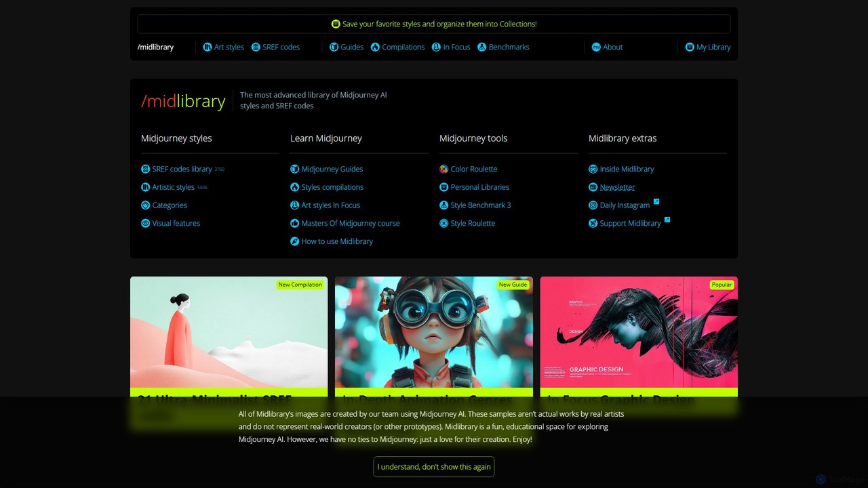Click the In Focus icon in navbar
This screenshot has height=488, width=868.
pyautogui.click(x=436, y=47)
